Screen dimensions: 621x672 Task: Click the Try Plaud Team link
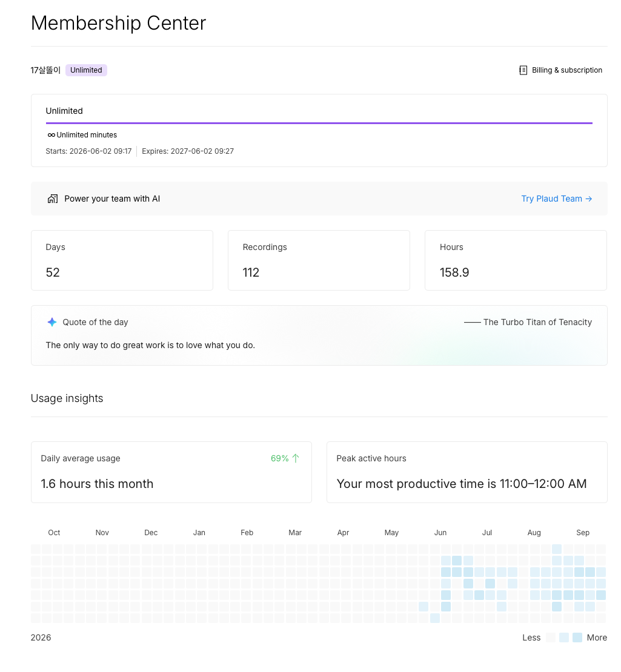coord(556,199)
